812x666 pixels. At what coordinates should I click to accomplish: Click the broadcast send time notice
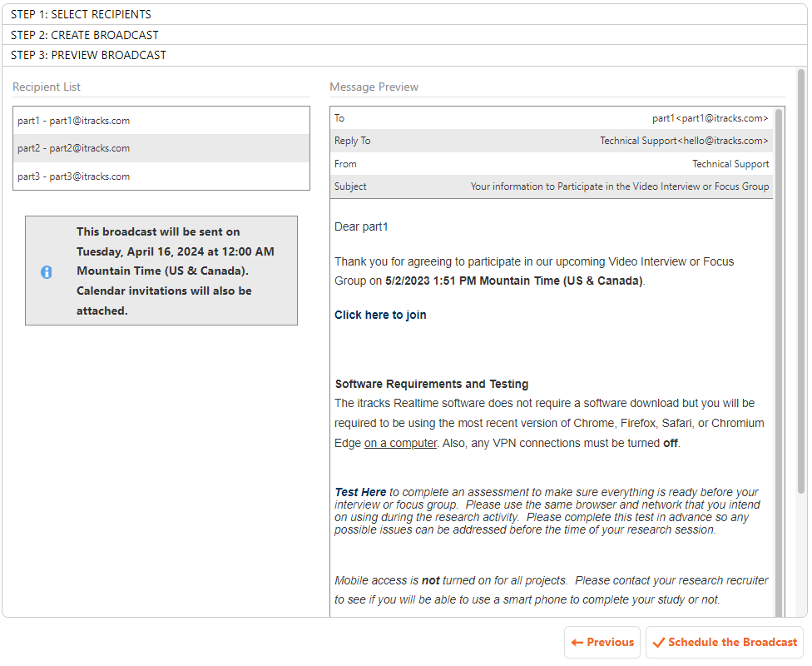[x=161, y=271]
